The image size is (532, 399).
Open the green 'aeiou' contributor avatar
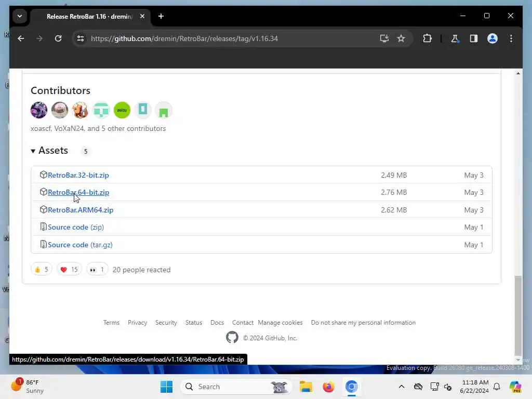tap(122, 110)
